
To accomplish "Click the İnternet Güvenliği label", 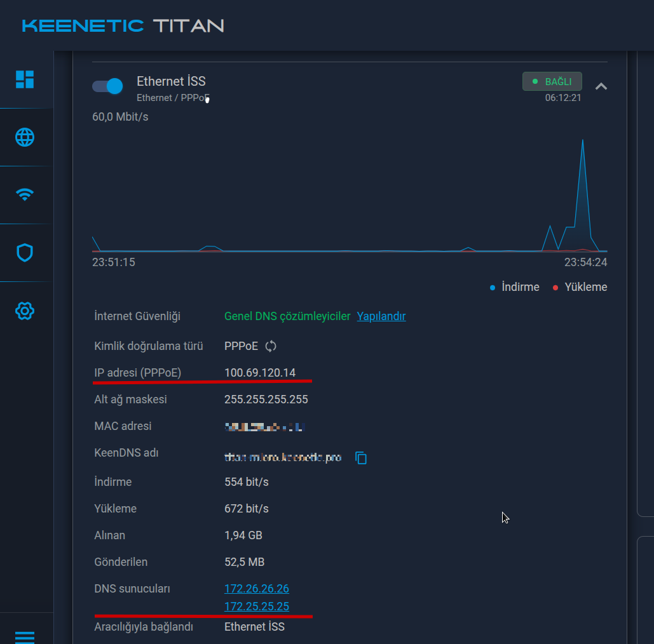I will tap(137, 316).
